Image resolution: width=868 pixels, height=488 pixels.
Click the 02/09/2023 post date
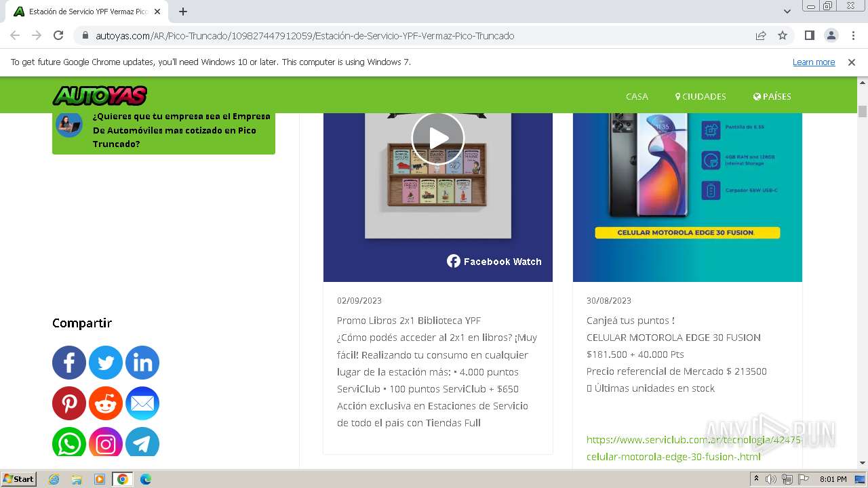359,301
